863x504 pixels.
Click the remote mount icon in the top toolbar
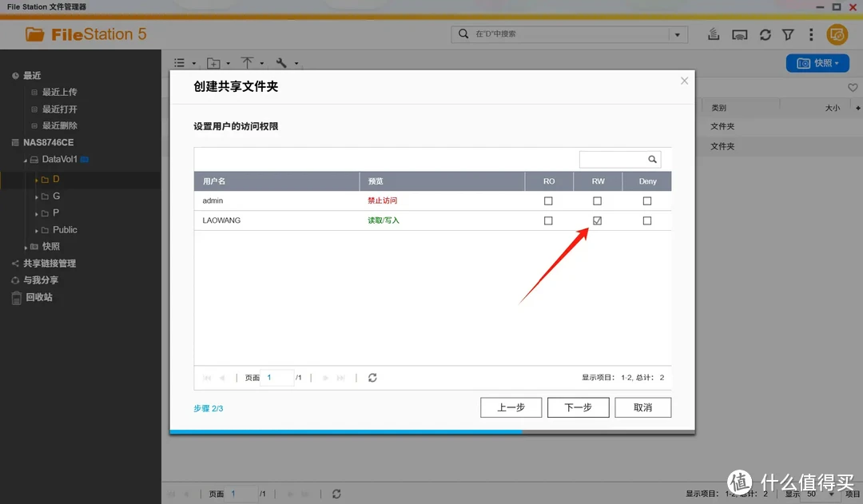click(740, 34)
